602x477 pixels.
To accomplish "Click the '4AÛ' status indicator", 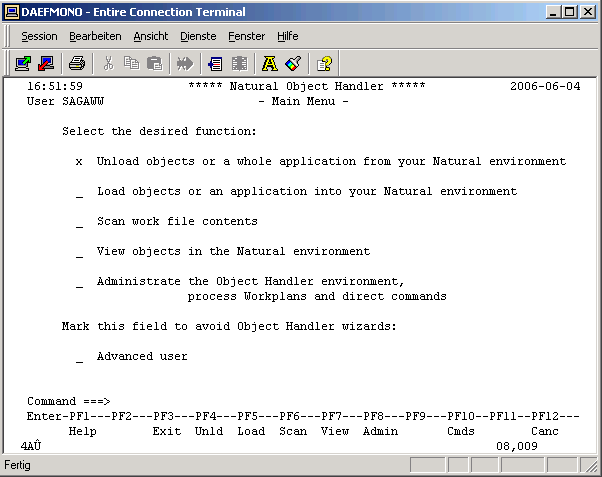I will coord(31,446).
